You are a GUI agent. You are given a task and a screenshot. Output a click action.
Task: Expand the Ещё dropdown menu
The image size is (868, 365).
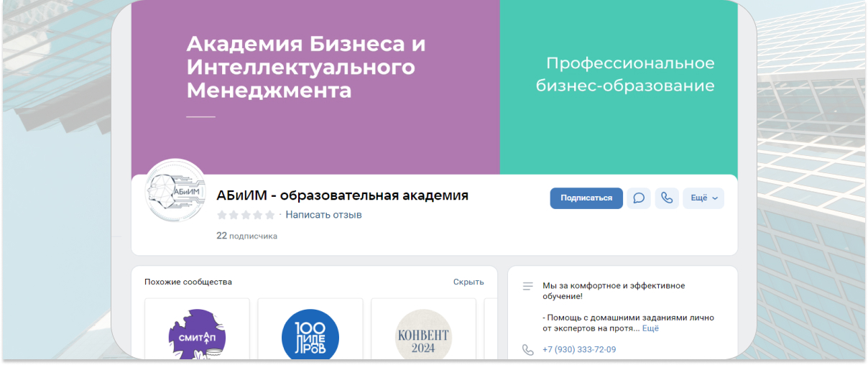tap(703, 198)
